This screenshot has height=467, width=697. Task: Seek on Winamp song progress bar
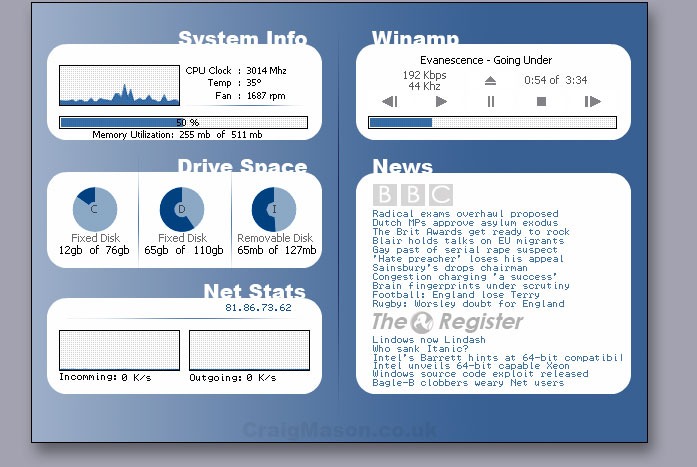(493, 123)
